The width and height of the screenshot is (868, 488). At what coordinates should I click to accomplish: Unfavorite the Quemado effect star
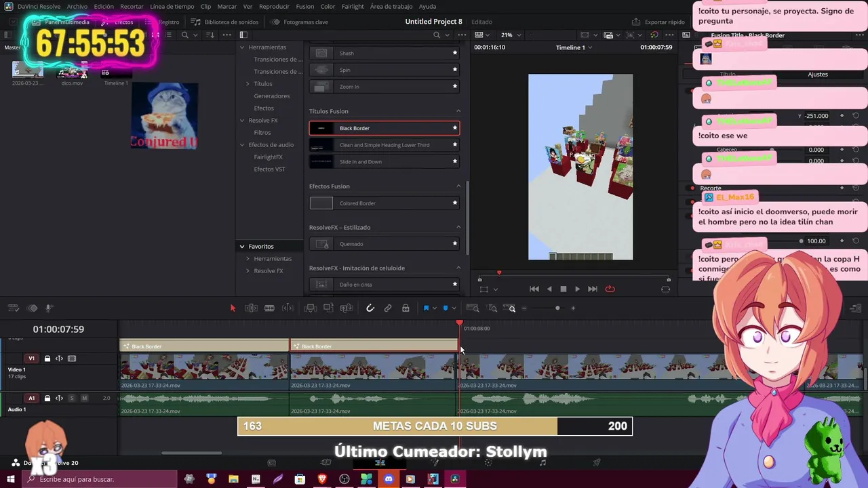tap(455, 244)
